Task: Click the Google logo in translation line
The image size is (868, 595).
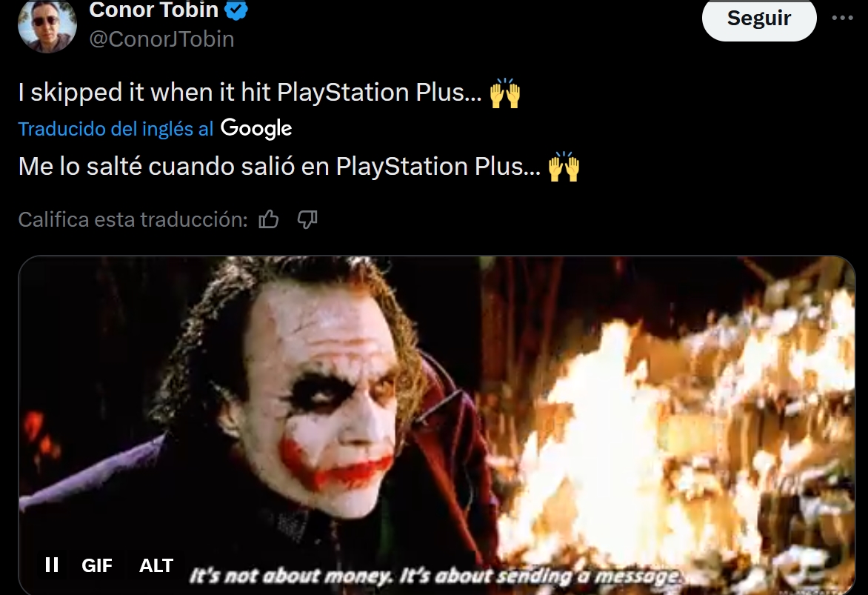Action: [x=256, y=128]
